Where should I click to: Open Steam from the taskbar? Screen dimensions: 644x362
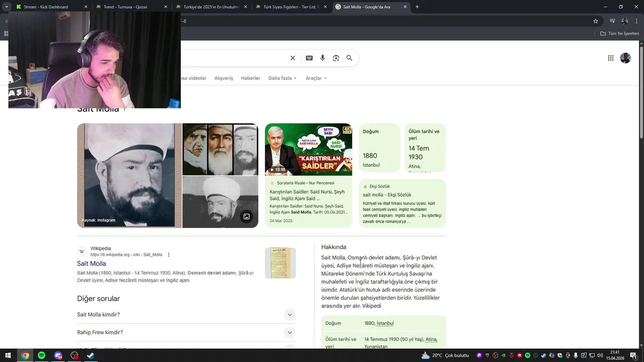click(91, 355)
